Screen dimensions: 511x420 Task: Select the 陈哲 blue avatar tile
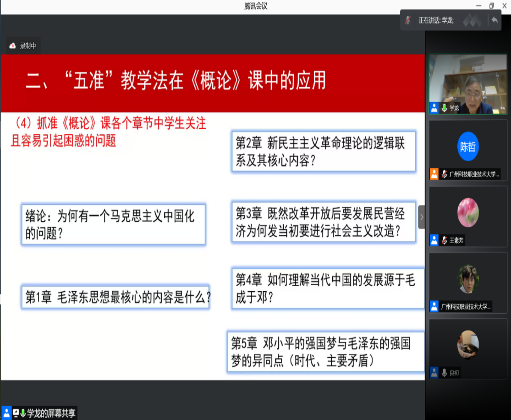click(468, 147)
